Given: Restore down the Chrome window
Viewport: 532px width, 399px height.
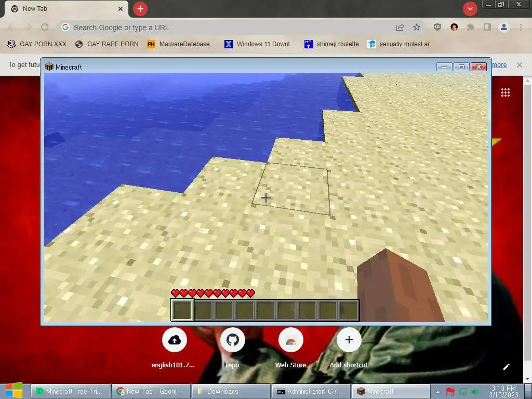Looking at the screenshot, I should (x=501, y=5).
